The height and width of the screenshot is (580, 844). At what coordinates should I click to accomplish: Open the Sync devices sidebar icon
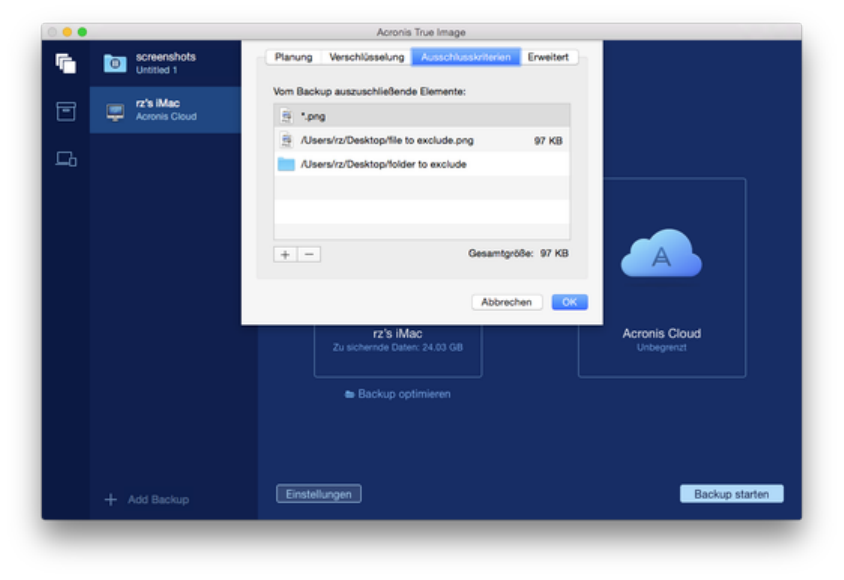(66, 159)
